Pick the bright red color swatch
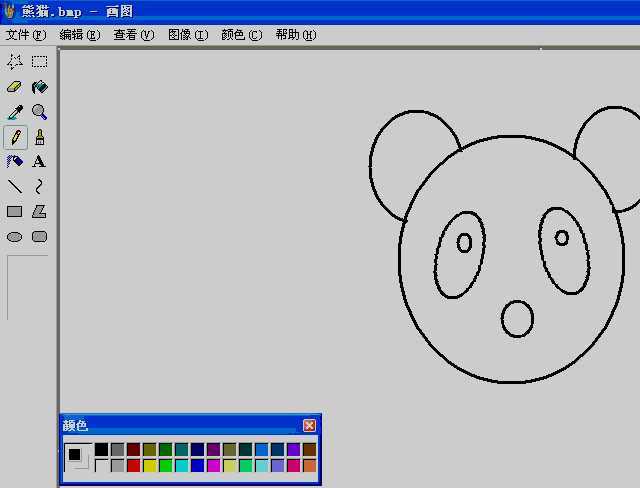 [133, 466]
